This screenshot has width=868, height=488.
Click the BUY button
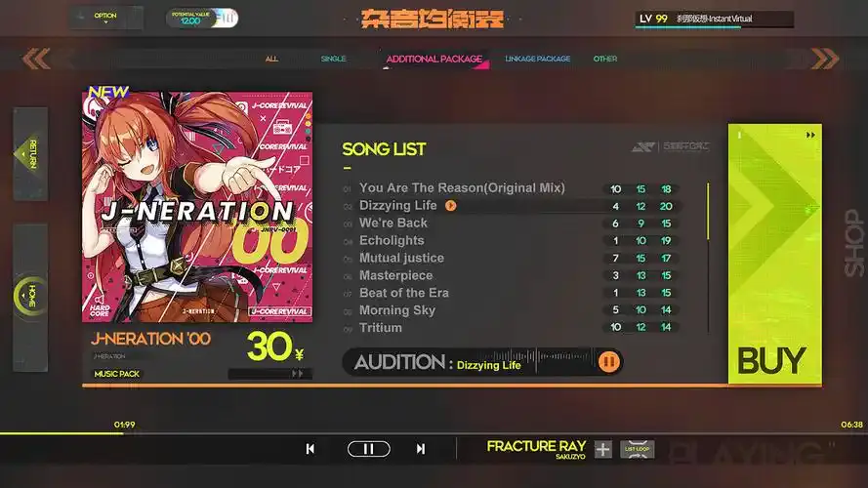tap(775, 254)
